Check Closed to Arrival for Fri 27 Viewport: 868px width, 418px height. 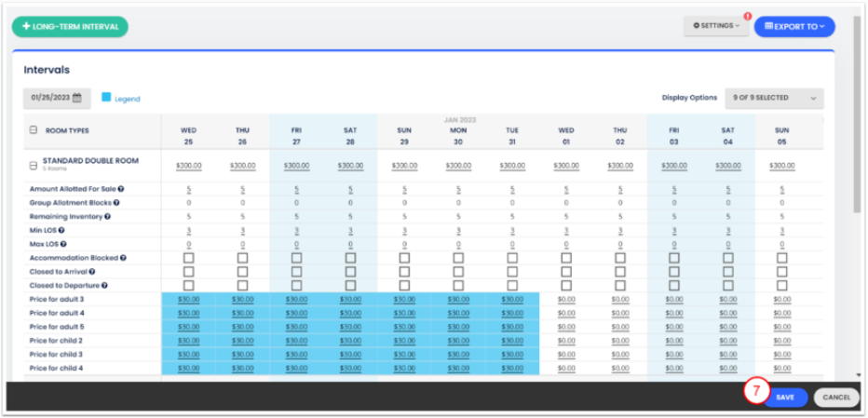point(296,271)
